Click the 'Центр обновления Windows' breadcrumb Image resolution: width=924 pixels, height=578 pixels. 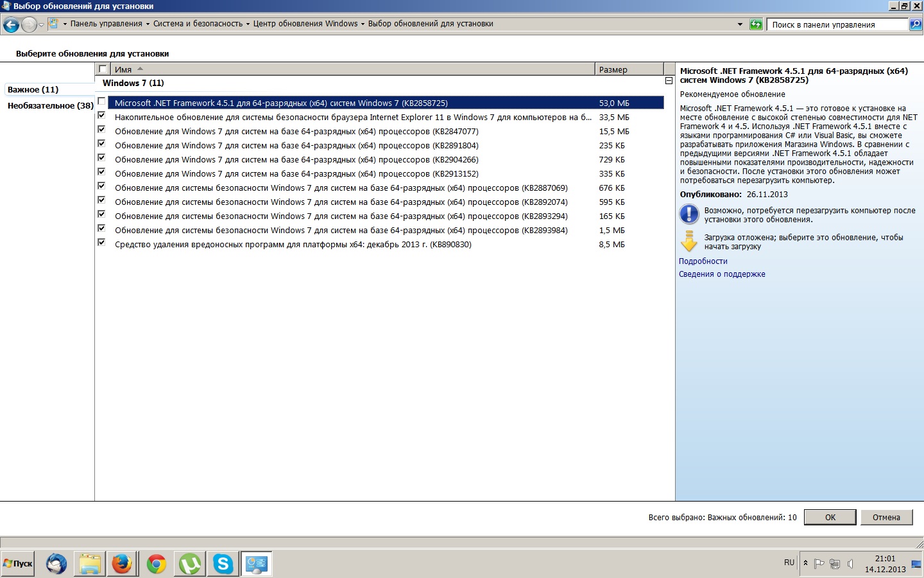point(305,24)
